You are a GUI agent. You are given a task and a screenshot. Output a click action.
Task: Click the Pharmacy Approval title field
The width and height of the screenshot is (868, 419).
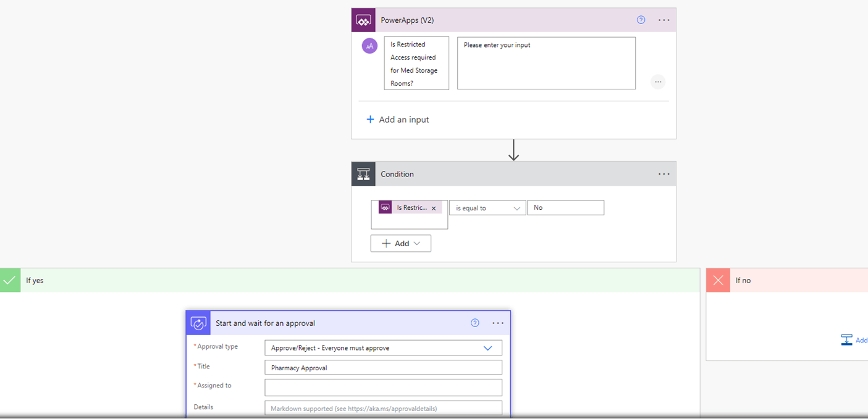pos(383,368)
